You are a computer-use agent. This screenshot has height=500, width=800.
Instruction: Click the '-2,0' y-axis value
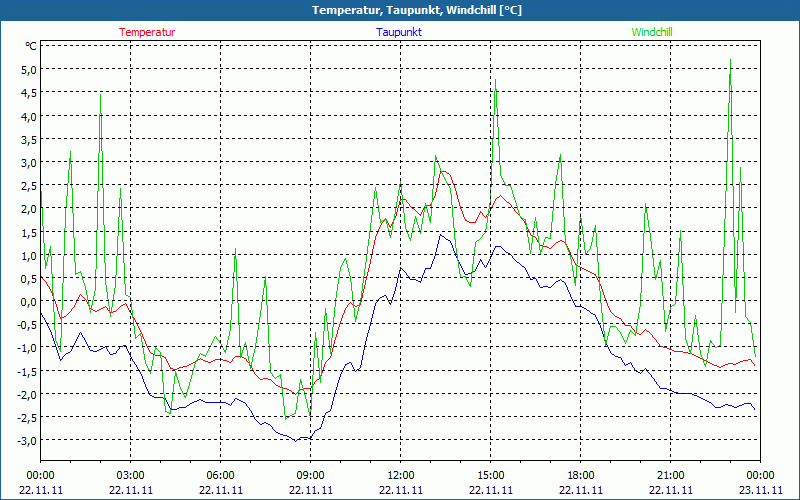pyautogui.click(x=28, y=395)
